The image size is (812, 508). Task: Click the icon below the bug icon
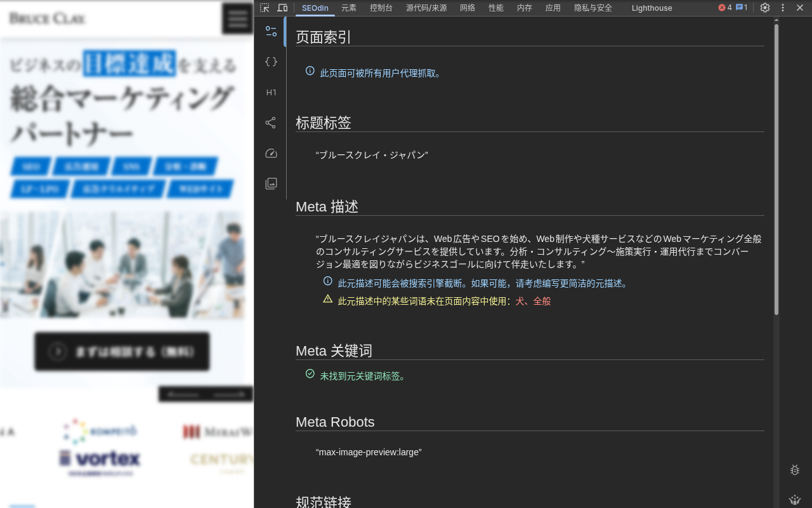795,500
